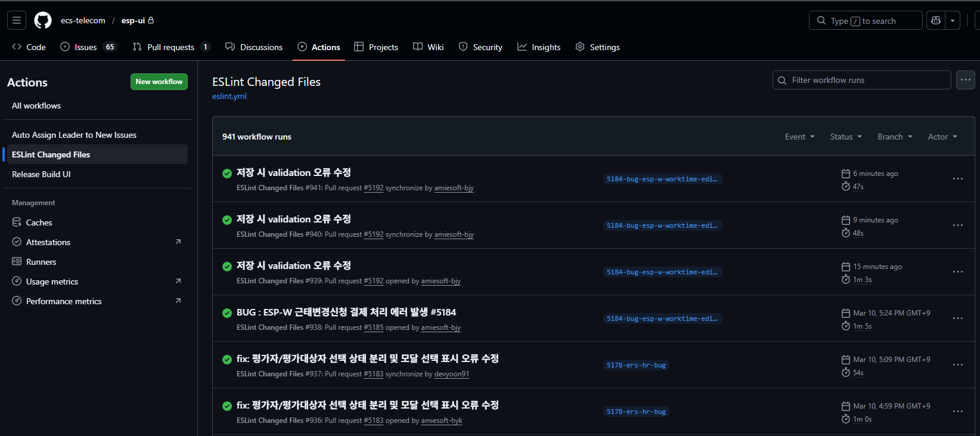The height and width of the screenshot is (436, 980).
Task: Open Usage metrics external link arrow
Action: coord(178,281)
